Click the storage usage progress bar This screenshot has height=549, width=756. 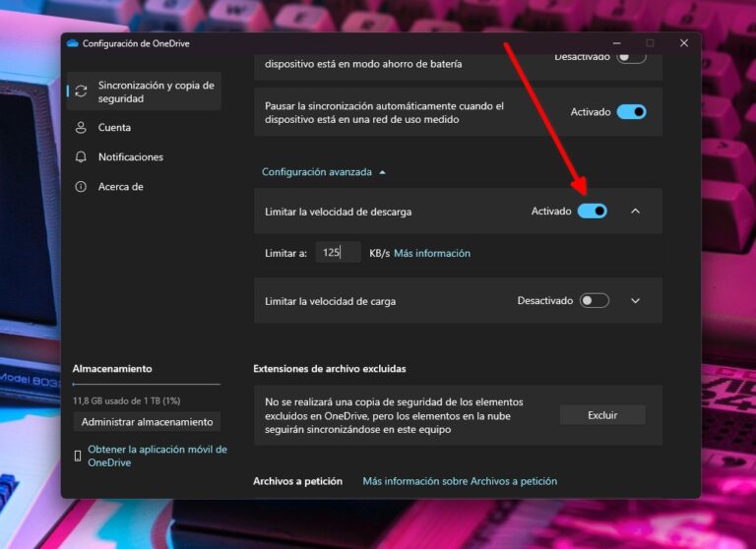pos(146,384)
